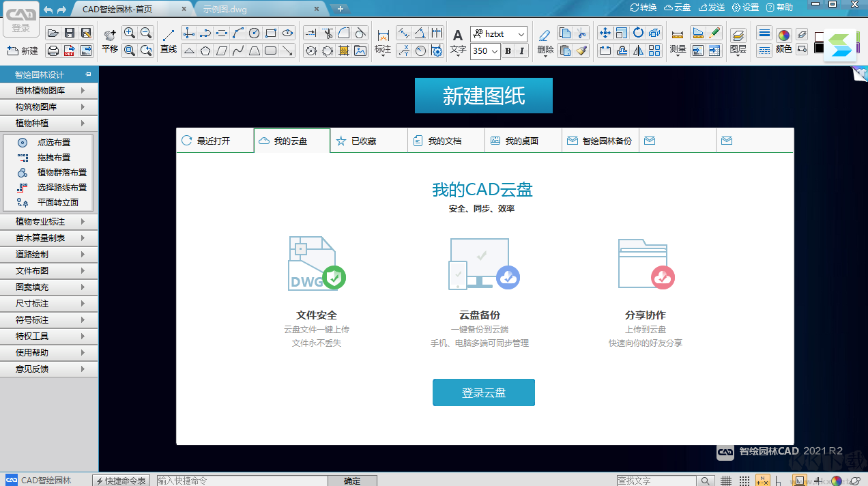Click the 图层 layers stack icon
868x486 pixels.
pos(739,34)
